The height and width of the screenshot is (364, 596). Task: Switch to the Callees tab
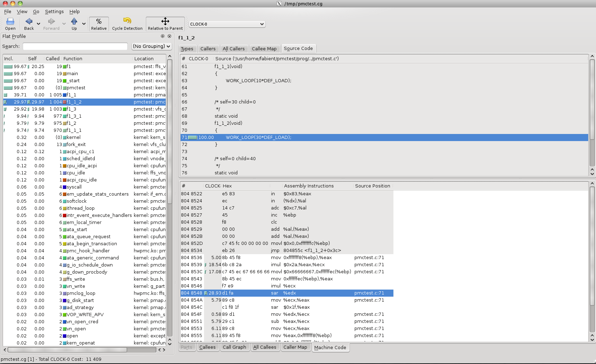[208, 347]
